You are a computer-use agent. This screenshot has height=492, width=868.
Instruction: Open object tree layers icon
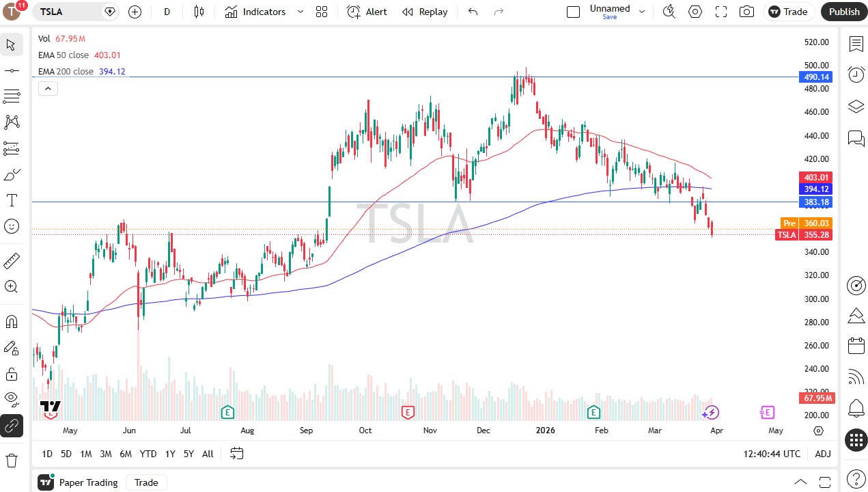[x=856, y=107]
